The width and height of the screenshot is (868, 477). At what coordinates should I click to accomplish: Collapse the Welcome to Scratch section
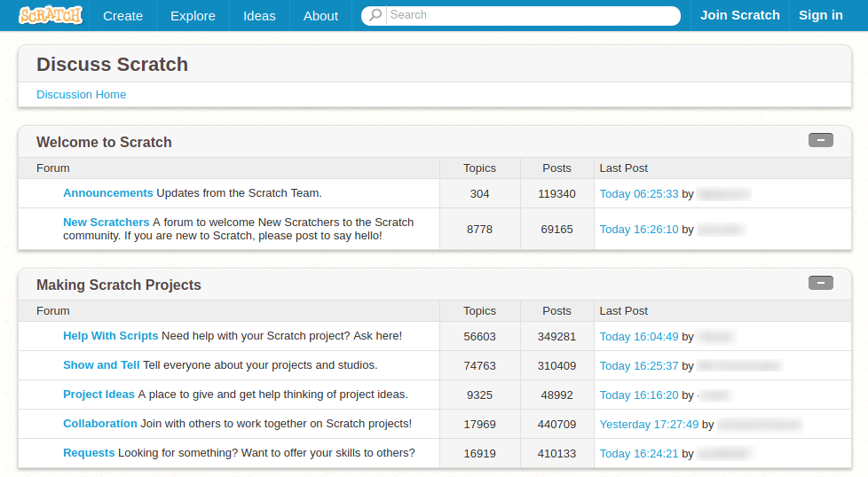820,140
